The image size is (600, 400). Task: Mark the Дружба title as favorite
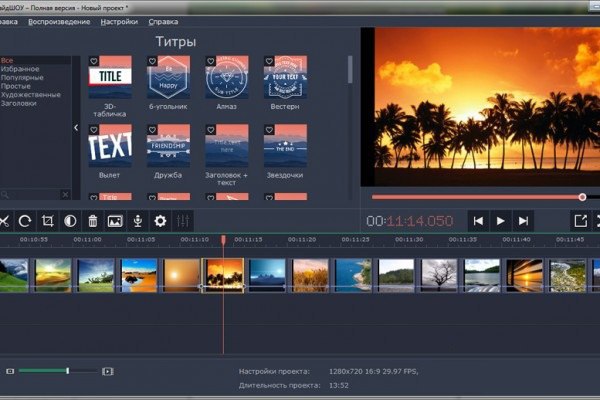pos(152,130)
